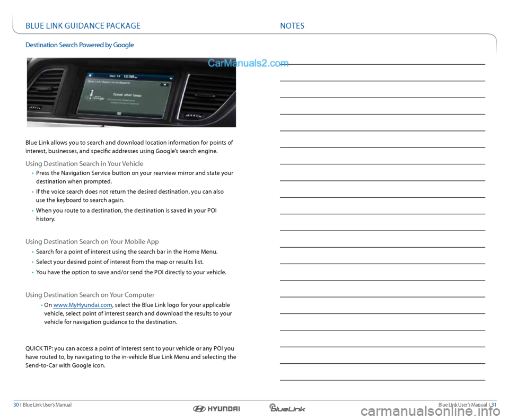
Task: Click the 'Search for a point of interest' bullet
Action: [x=125, y=251]
